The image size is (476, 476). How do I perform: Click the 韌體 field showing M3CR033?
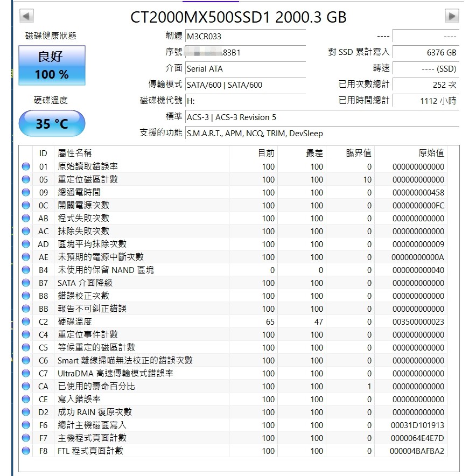[x=245, y=37]
